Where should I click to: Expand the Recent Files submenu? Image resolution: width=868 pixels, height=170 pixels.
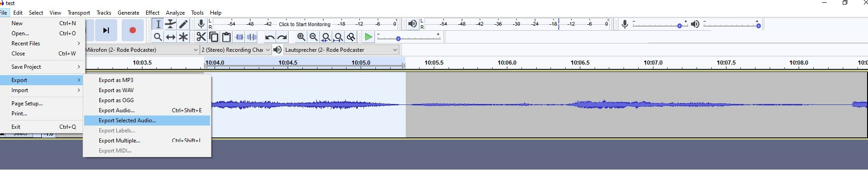(43, 44)
